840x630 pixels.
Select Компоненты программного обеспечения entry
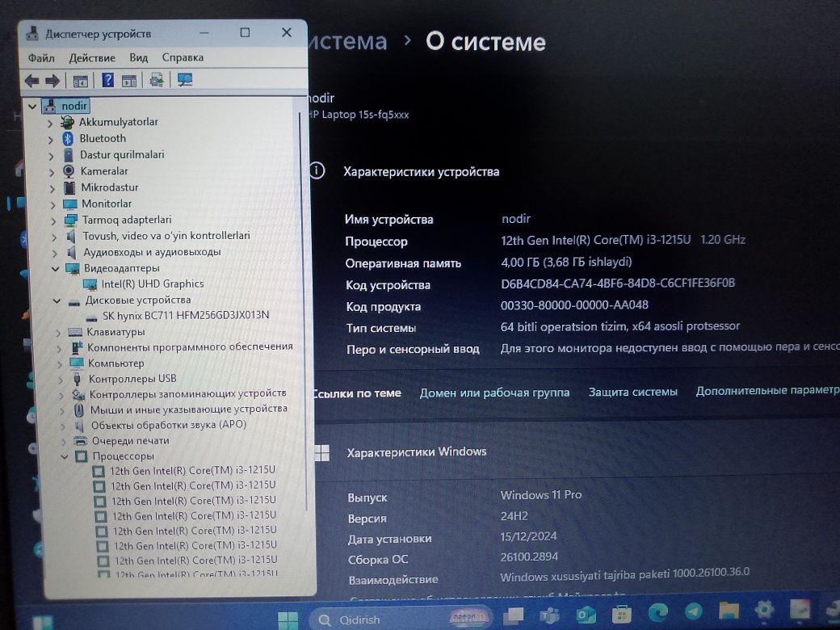tap(190, 347)
